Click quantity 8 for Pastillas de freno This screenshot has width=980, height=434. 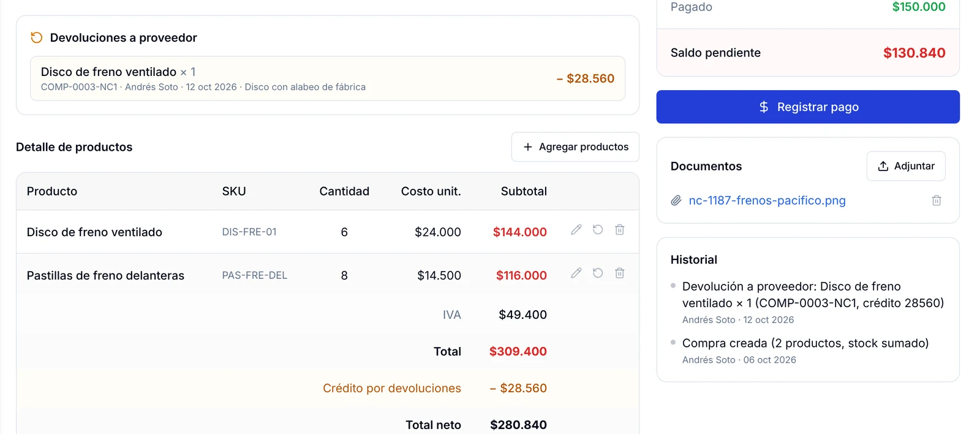tap(344, 275)
